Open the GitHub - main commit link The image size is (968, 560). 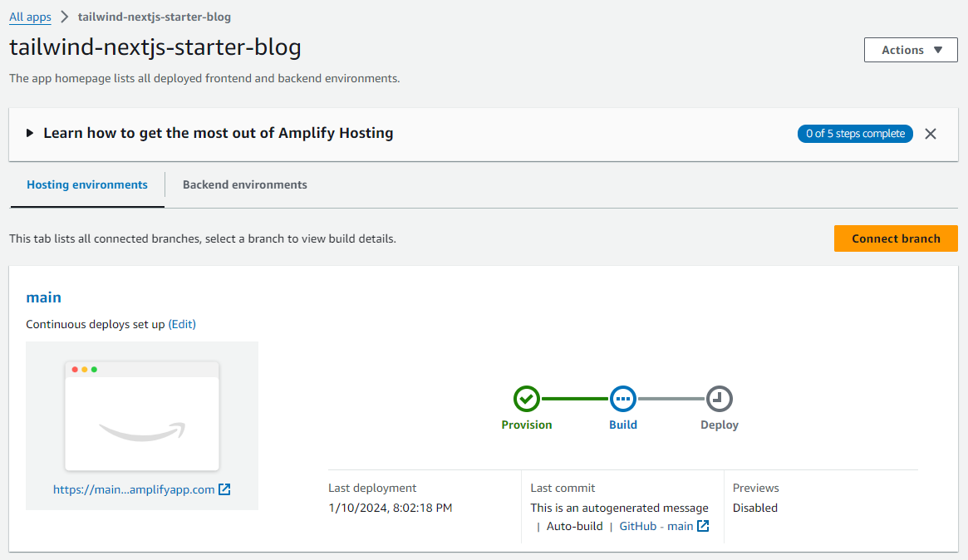(x=656, y=526)
